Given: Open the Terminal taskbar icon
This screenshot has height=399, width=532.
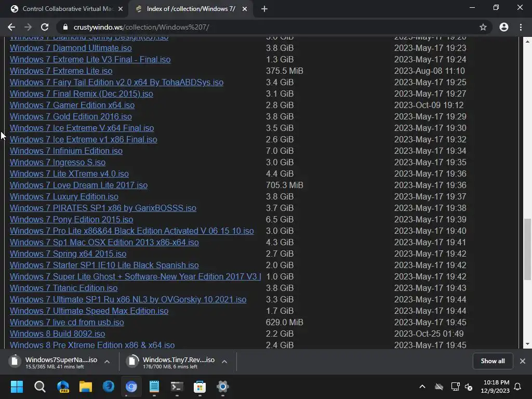Looking at the screenshot, I should (x=177, y=387).
